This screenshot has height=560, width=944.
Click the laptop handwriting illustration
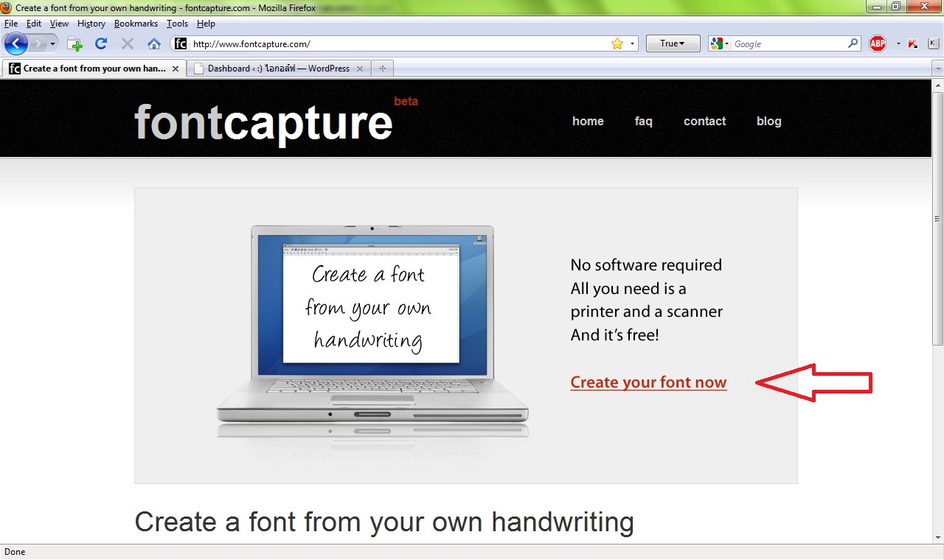coord(372,333)
